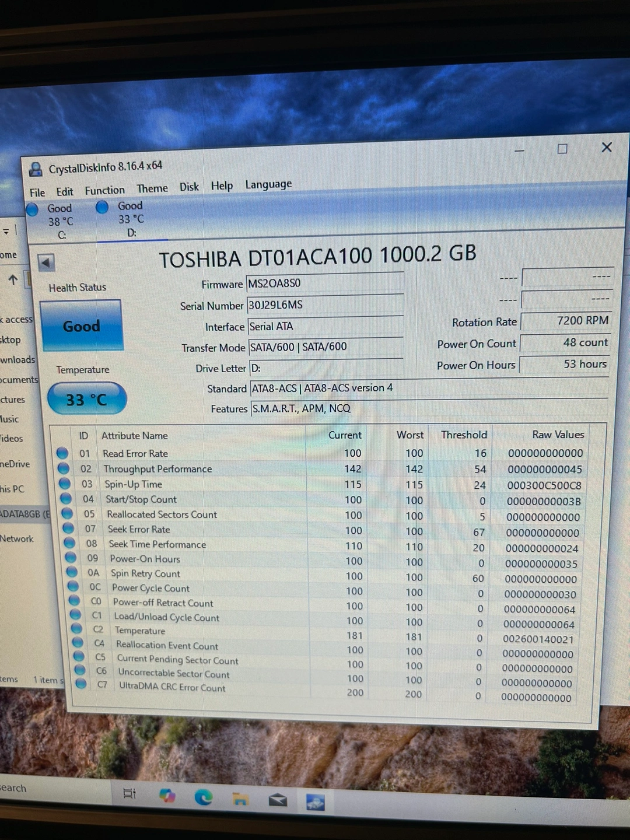The width and height of the screenshot is (630, 840).
Task: Select Network in File Explorer sidebar
Action: 16,538
